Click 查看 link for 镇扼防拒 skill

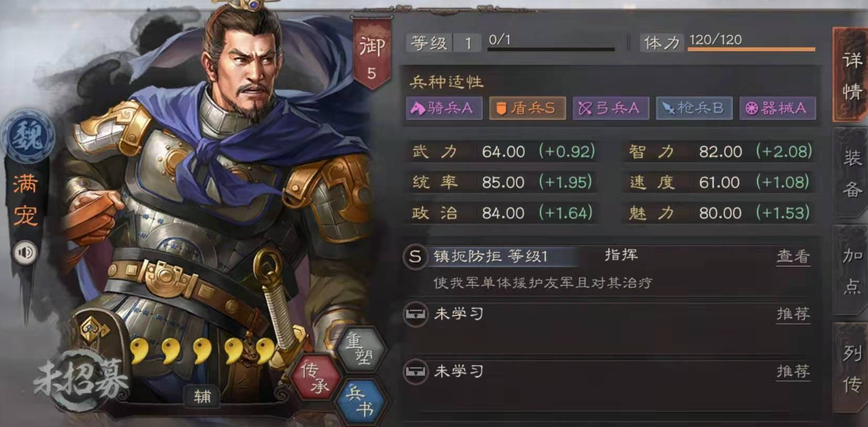tap(793, 256)
